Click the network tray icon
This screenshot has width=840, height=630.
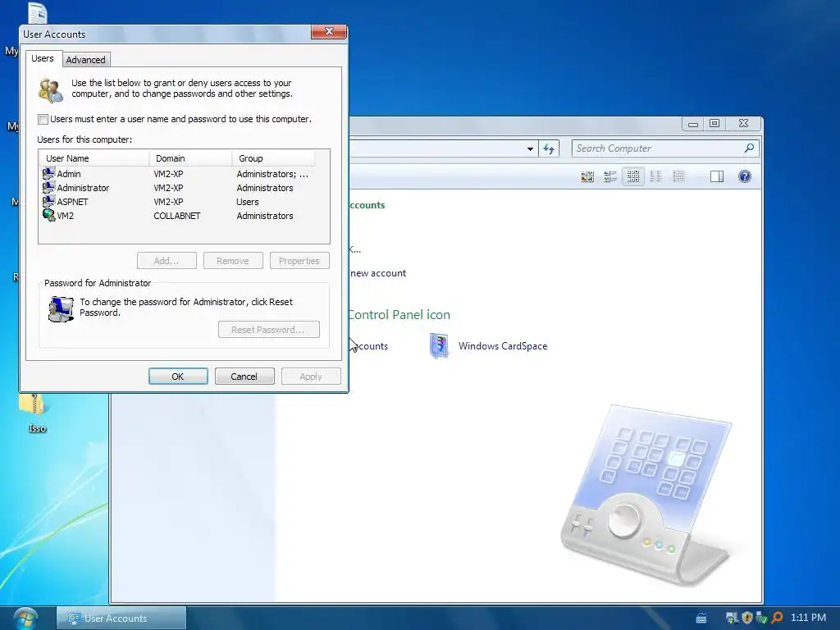pos(733,618)
